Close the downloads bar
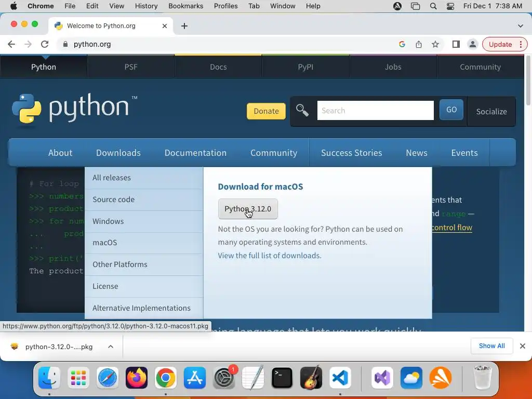 (x=523, y=346)
